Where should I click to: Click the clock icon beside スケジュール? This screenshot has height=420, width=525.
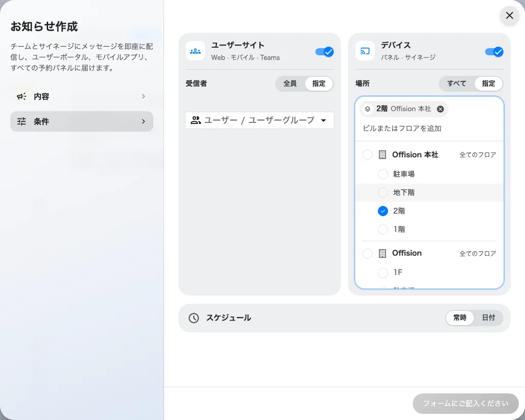tap(193, 318)
